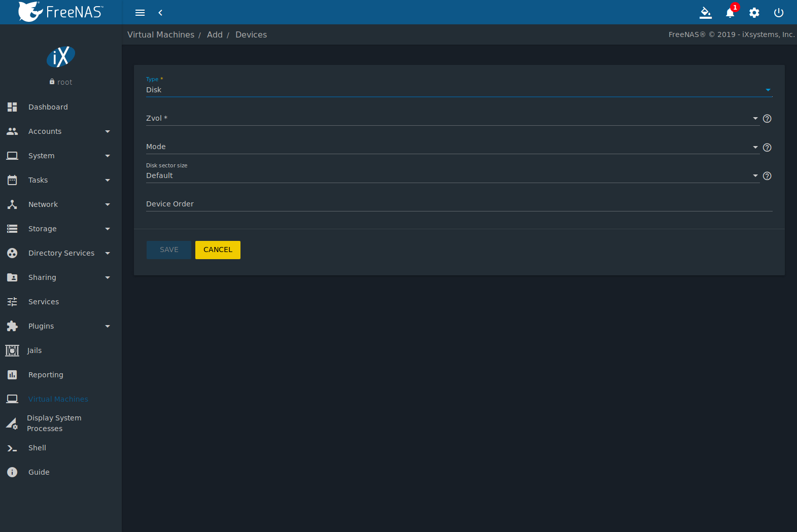Click the root user label
797x532 pixels.
pyautogui.click(x=64, y=82)
